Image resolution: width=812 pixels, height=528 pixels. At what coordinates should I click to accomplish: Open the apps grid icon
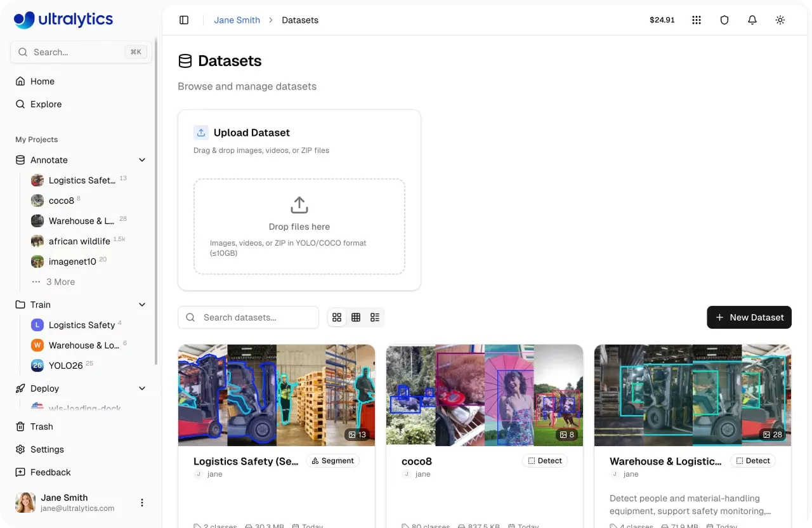coord(697,20)
